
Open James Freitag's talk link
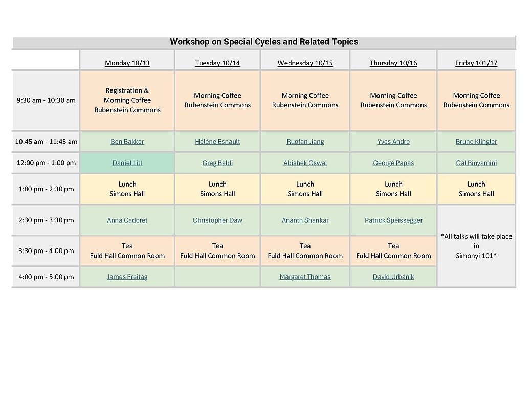pos(127,277)
